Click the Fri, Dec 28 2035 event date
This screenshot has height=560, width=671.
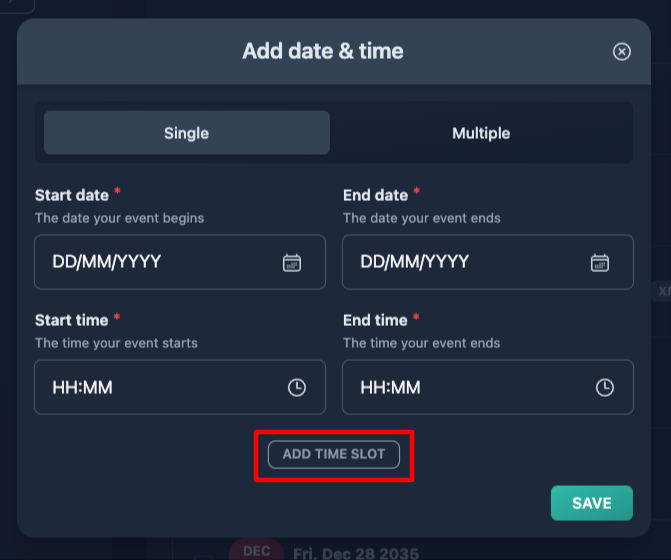tap(356, 553)
